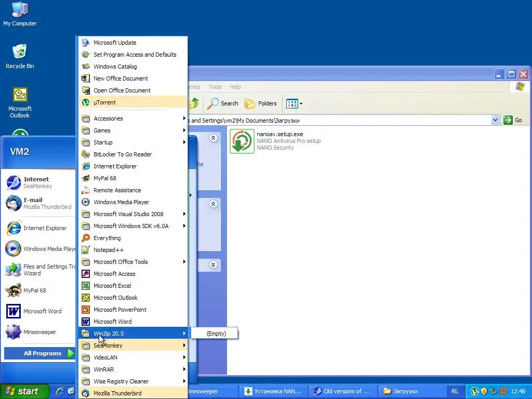Open the Everything search tool
The height and width of the screenshot is (399, 532).
click(x=133, y=238)
